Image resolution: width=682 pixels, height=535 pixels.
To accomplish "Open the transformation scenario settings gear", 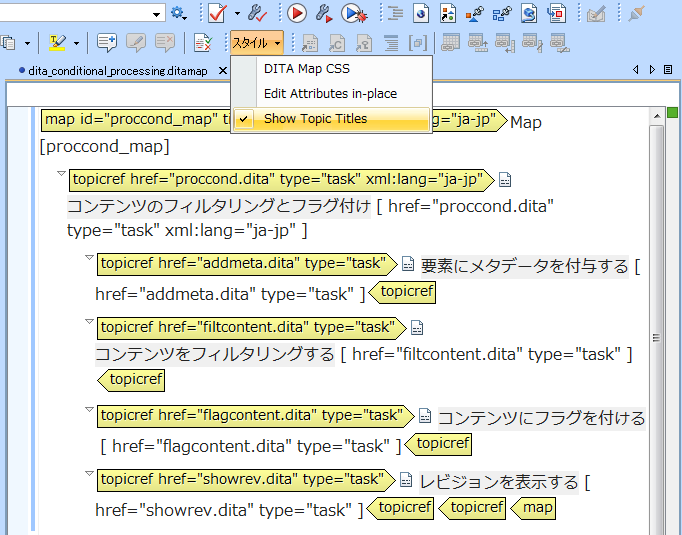I will point(178,13).
